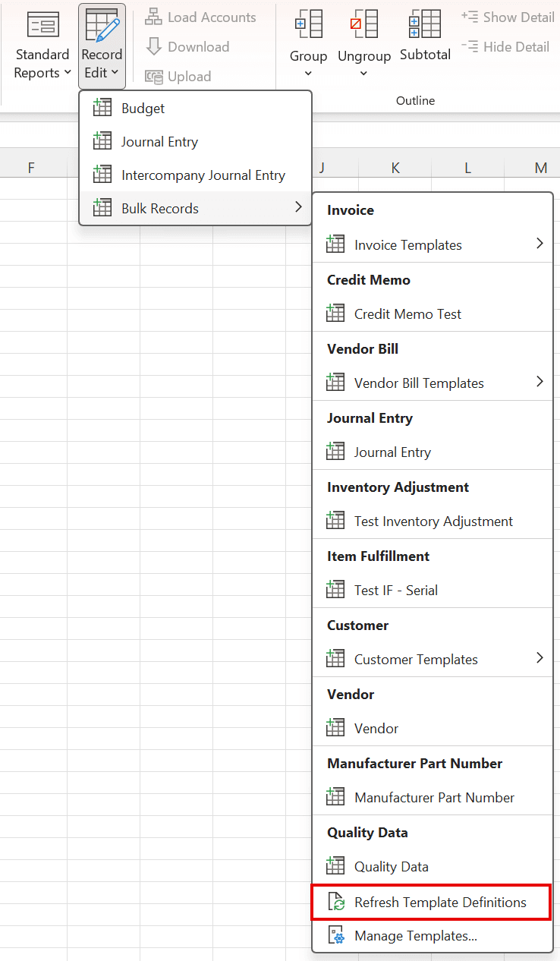
Task: Select Test IF - Serial template
Action: [433, 591]
